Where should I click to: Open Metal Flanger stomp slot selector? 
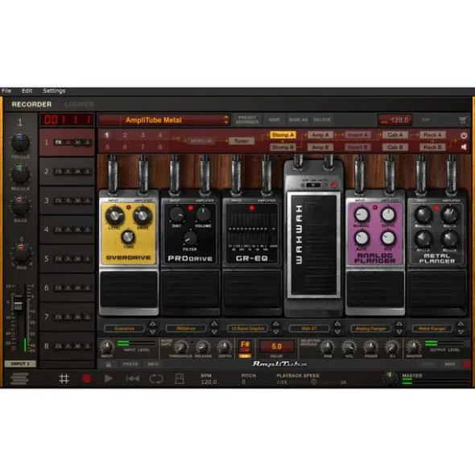(432, 329)
